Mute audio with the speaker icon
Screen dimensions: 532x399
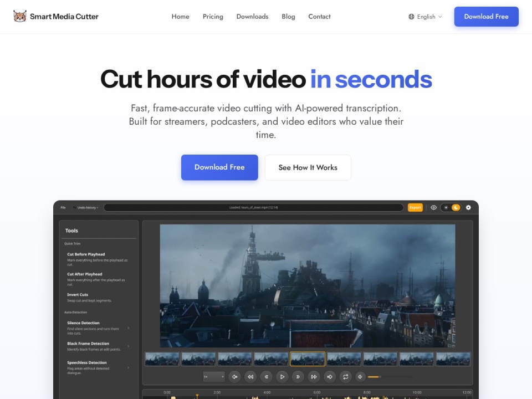point(360,377)
